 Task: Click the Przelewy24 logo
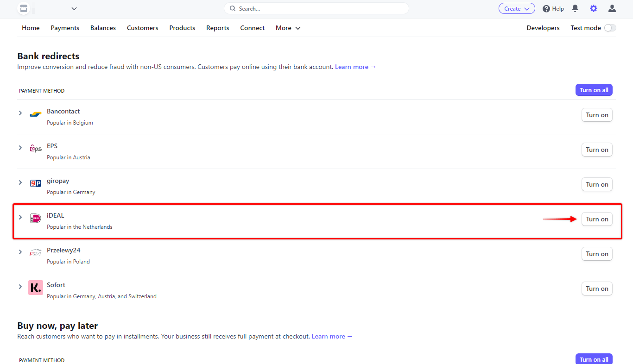tap(36, 253)
